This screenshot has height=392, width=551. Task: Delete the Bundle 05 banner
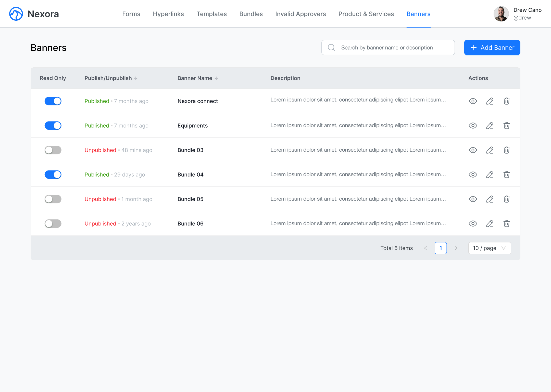[506, 199]
